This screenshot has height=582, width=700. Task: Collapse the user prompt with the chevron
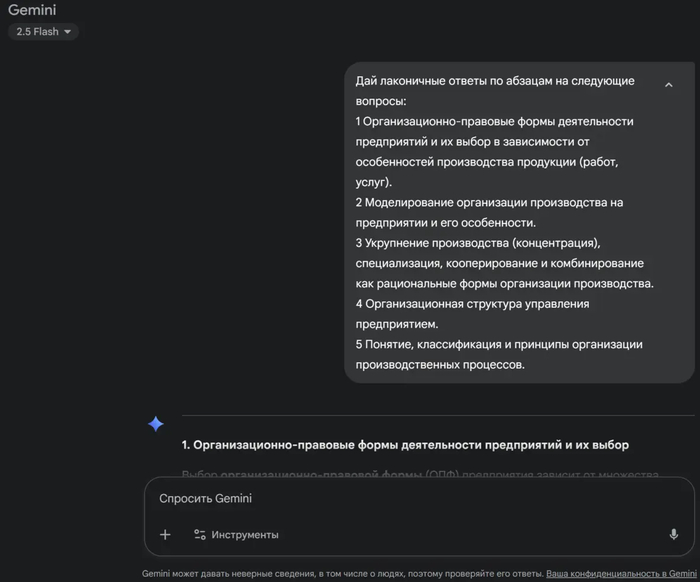(668, 86)
